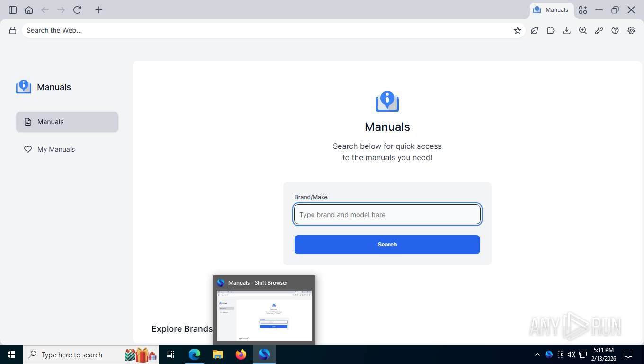Screen dimensions: 644x364
Task: Open Task View on the taskbar
Action: tap(170, 355)
